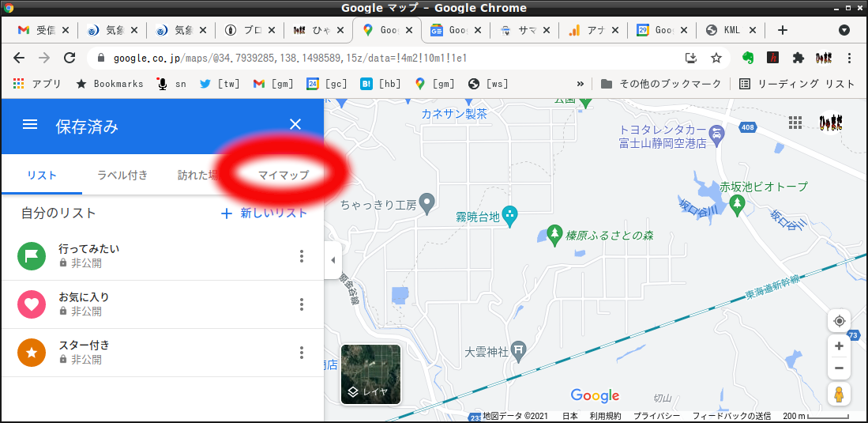Open the Google account avatar
Image resolution: width=868 pixels, height=423 pixels.
(x=830, y=123)
